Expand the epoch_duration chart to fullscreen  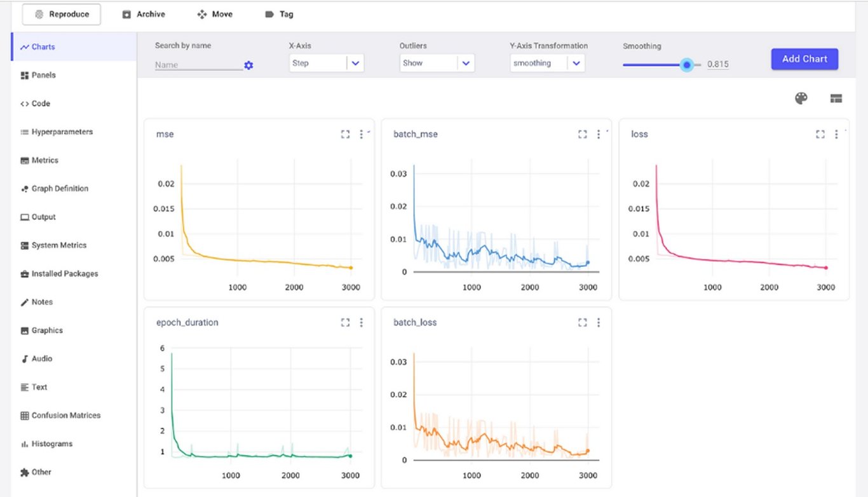click(345, 322)
